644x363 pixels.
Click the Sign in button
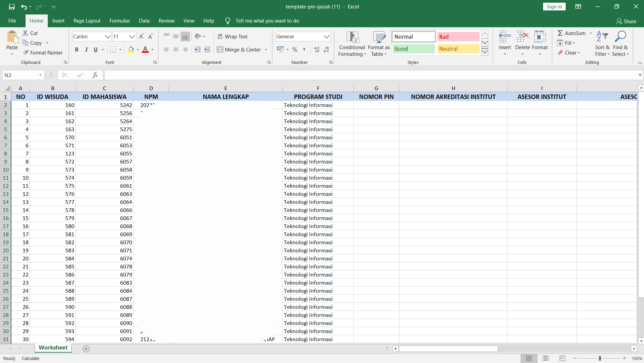[x=554, y=7]
